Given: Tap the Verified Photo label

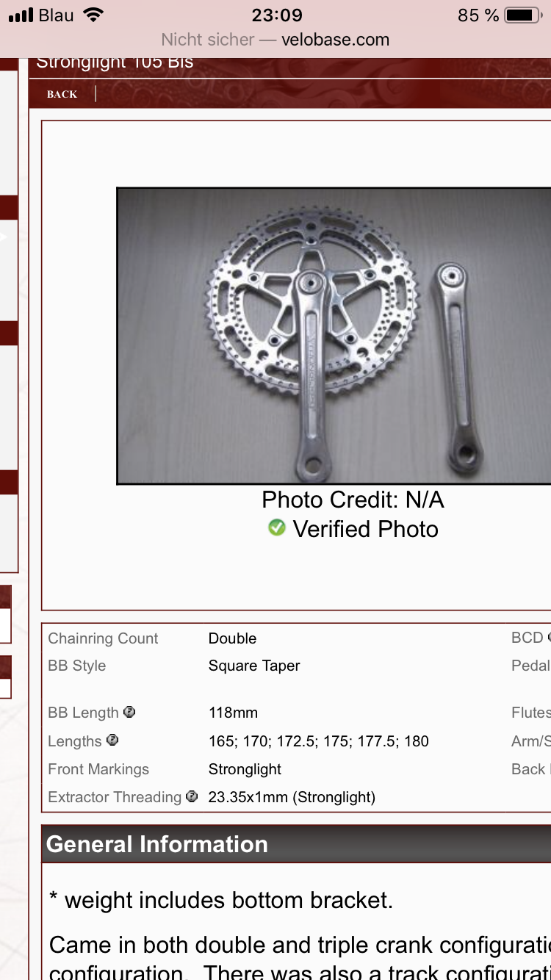Looking at the screenshot, I should click(366, 529).
